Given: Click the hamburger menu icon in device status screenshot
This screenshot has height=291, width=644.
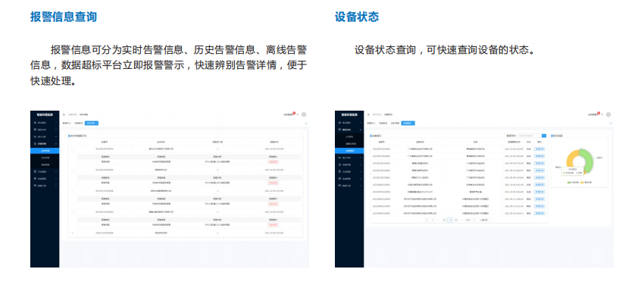Looking at the screenshot, I should click(368, 114).
